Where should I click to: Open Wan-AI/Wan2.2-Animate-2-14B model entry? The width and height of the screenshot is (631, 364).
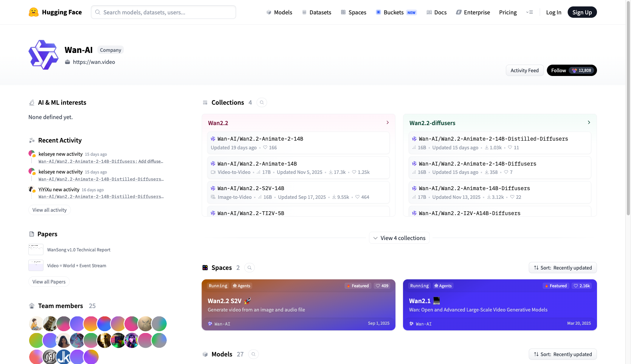point(298,143)
